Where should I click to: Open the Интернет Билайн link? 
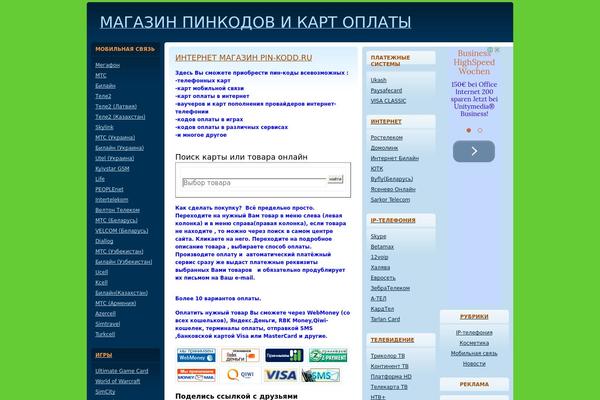click(395, 158)
